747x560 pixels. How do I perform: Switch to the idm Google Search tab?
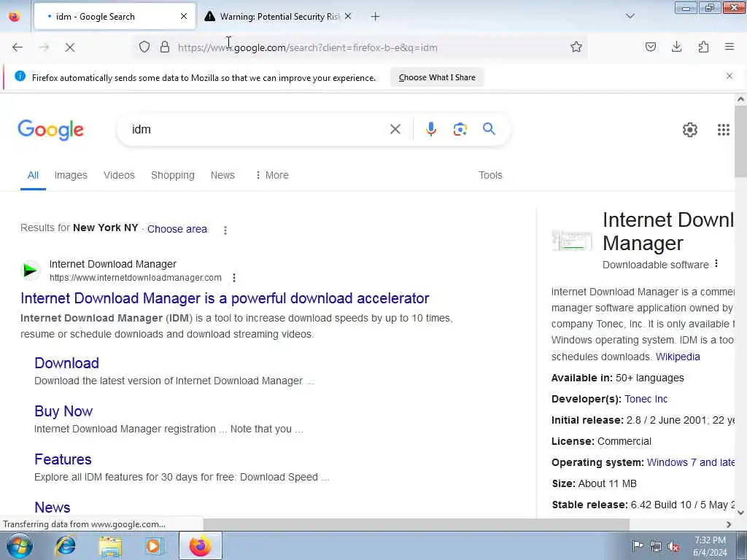click(115, 17)
